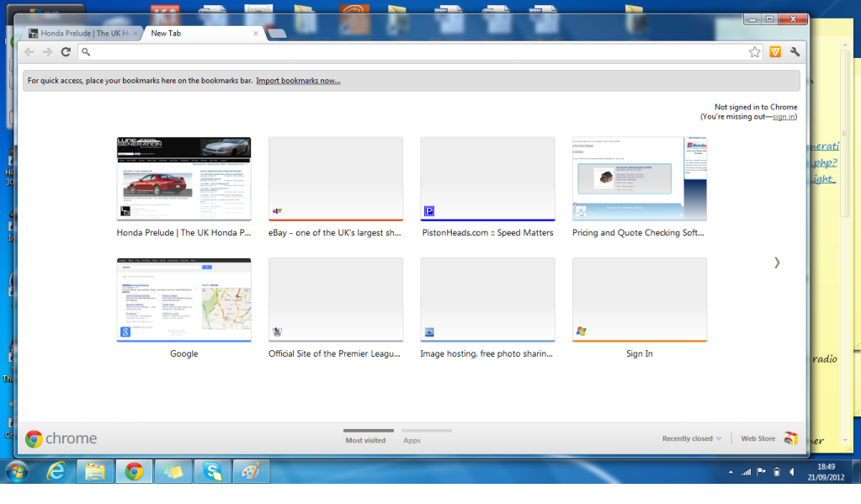Open the PistonHeads.com tile
861x504 pixels.
click(x=487, y=179)
